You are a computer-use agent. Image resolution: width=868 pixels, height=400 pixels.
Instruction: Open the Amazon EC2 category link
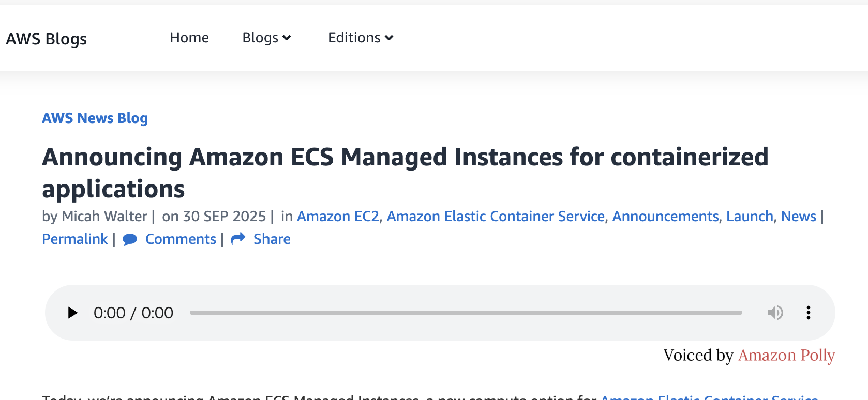click(338, 216)
